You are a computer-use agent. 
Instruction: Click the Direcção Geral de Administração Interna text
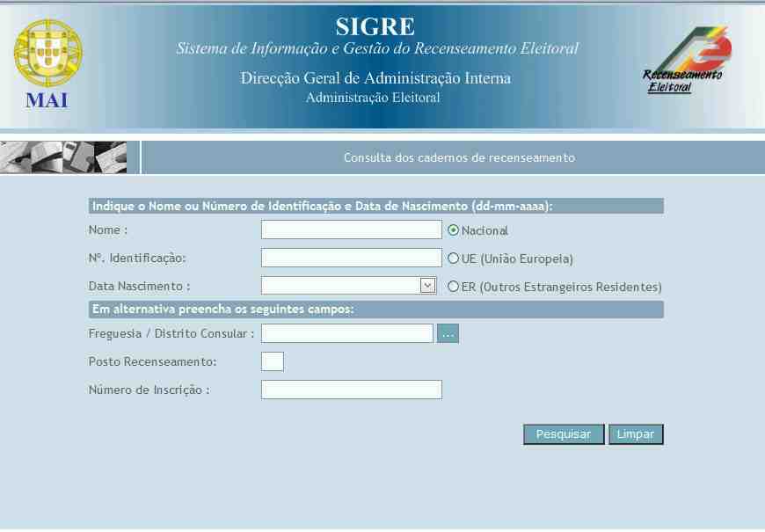pos(375,78)
